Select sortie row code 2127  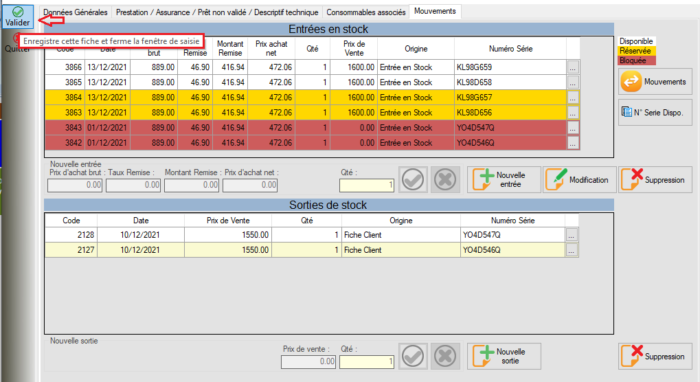pyautogui.click(x=312, y=250)
